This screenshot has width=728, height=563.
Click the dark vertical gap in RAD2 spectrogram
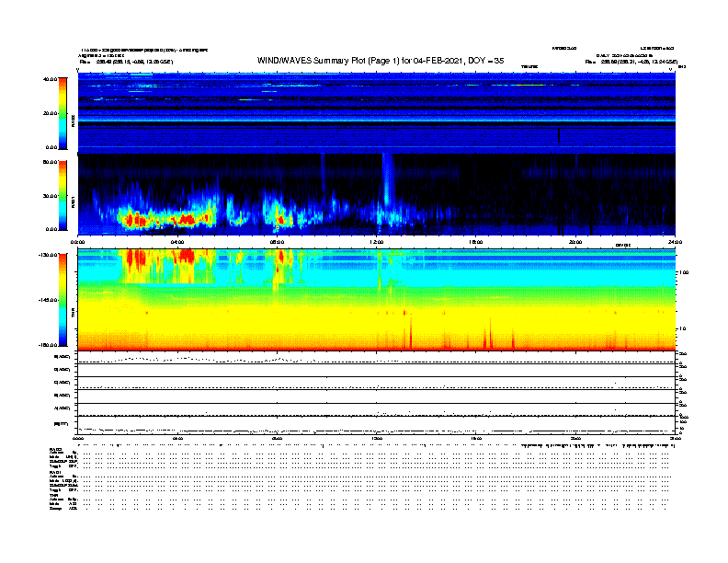pyautogui.click(x=559, y=136)
